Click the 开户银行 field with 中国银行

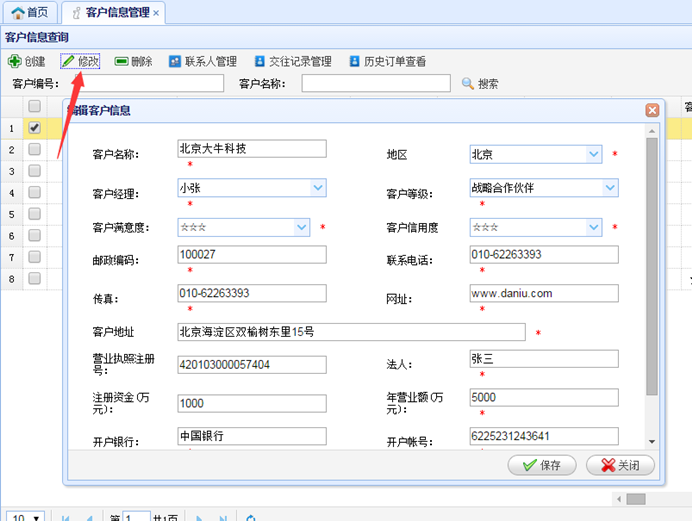click(252, 436)
